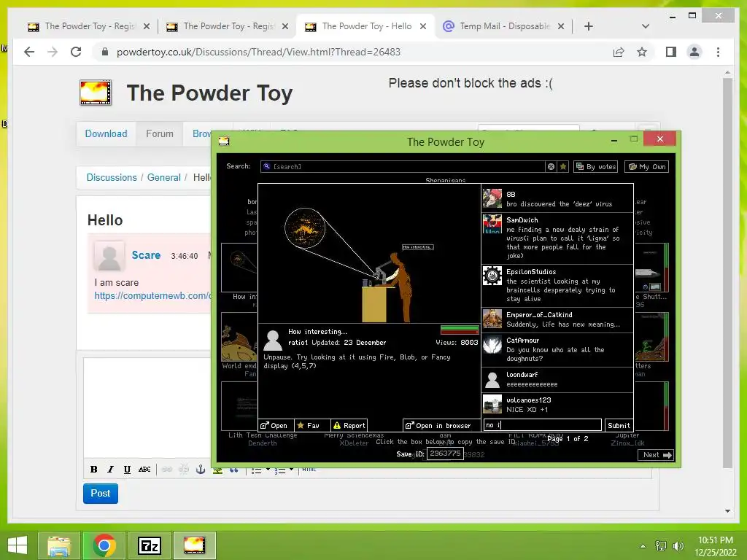
Task: Go to Discussions breadcrumb link
Action: (112, 178)
